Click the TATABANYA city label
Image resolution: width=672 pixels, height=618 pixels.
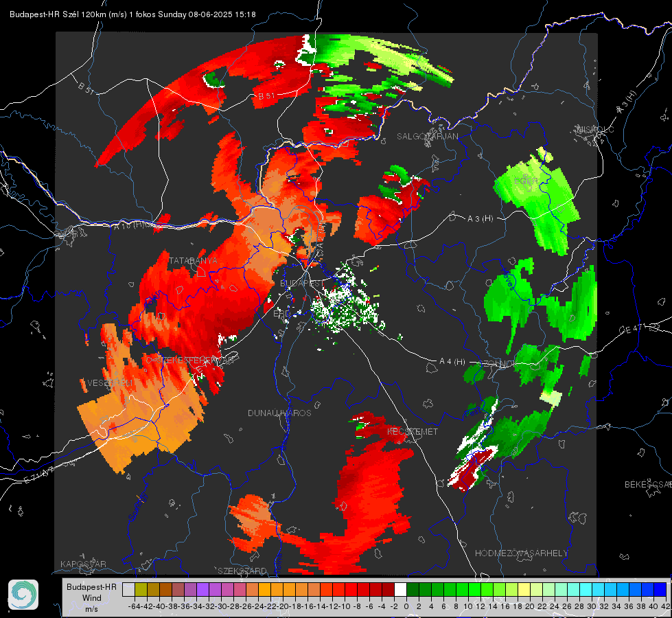194,260
